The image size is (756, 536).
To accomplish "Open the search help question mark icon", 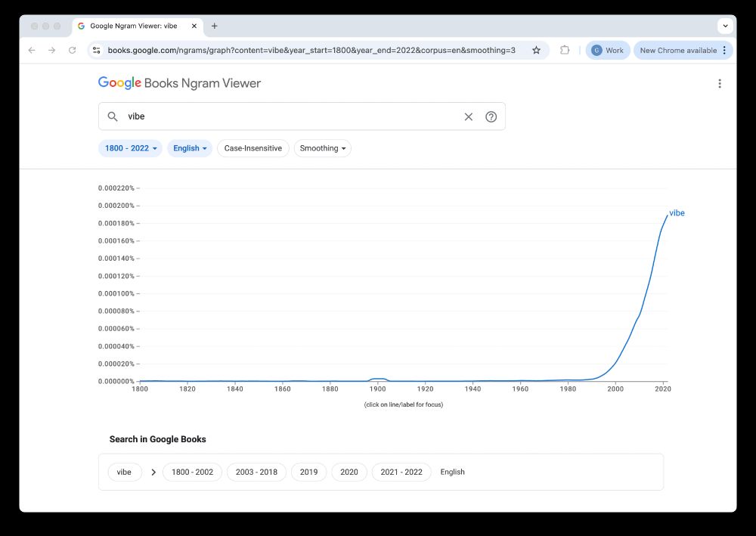I will [491, 116].
